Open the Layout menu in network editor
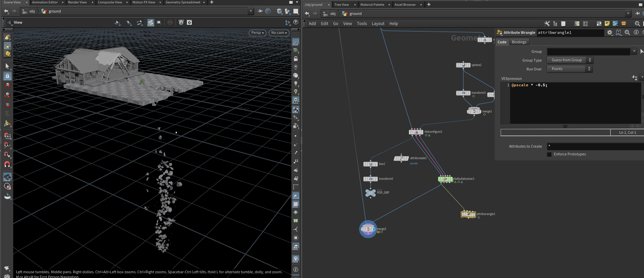This screenshot has height=278, width=644. [378, 24]
